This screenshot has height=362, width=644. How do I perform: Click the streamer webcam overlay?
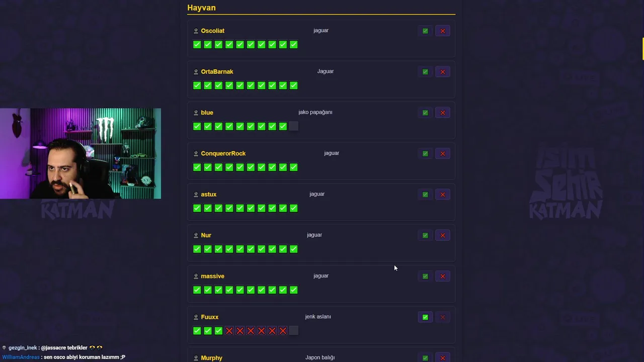coord(80,153)
